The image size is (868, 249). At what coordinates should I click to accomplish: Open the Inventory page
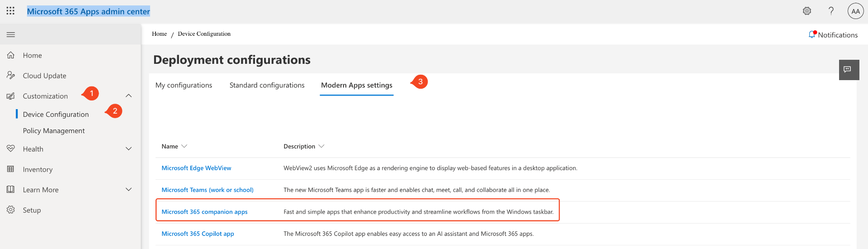tap(38, 169)
